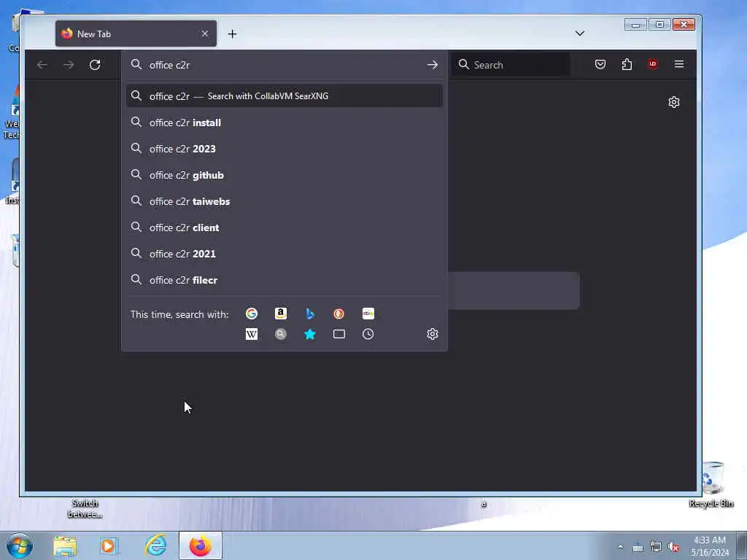Select suggestion office c2r install
The image size is (747, 560).
(x=285, y=122)
